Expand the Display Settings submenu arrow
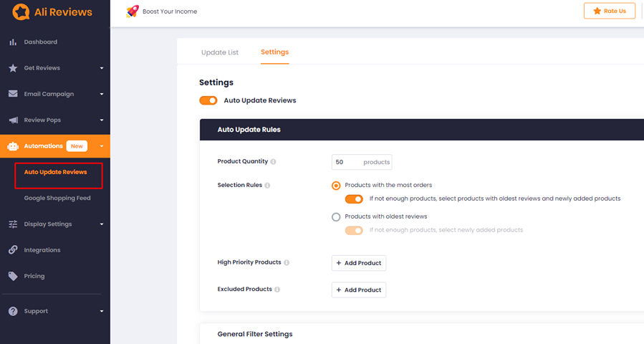Image resolution: width=644 pixels, height=344 pixels. (x=102, y=224)
